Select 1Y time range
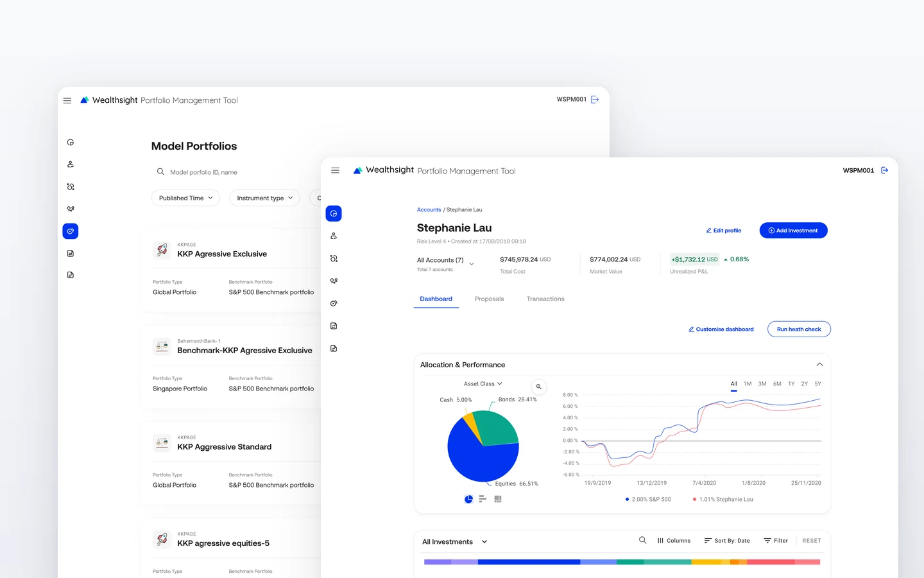This screenshot has height=578, width=924. [x=791, y=384]
